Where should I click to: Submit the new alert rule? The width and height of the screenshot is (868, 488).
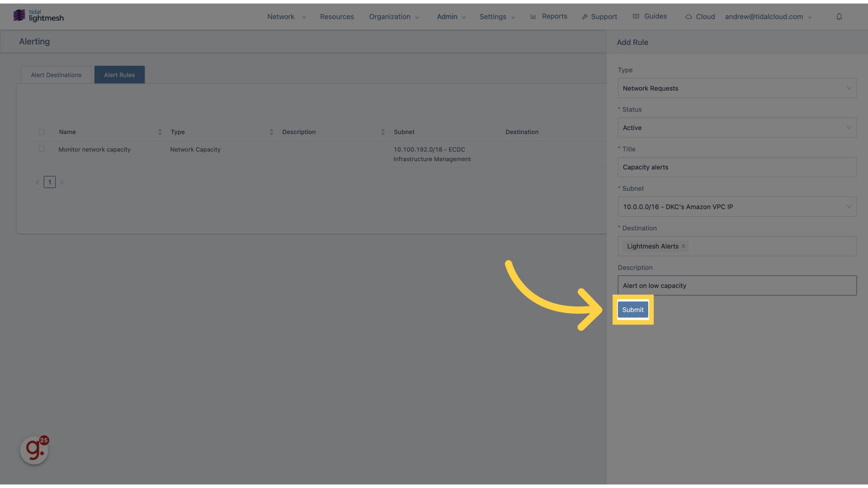[632, 310]
